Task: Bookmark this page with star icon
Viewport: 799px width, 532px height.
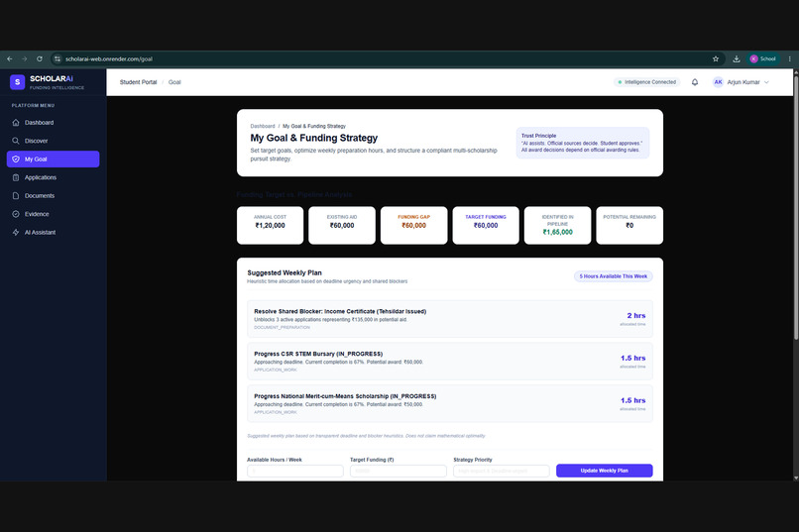Action: click(x=716, y=59)
